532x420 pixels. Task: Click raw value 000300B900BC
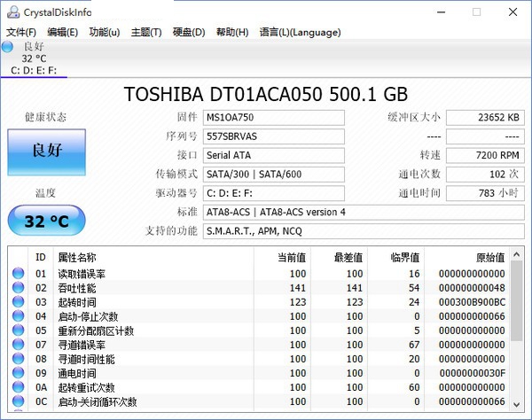472,302
